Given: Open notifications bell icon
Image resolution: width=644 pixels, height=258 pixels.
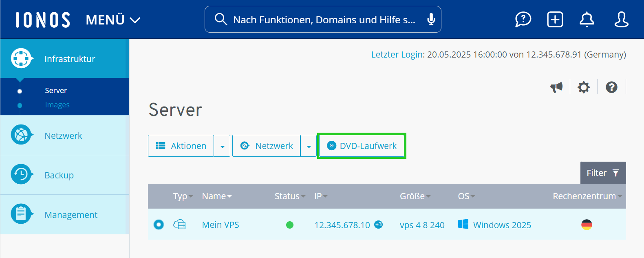Looking at the screenshot, I should (x=587, y=19).
